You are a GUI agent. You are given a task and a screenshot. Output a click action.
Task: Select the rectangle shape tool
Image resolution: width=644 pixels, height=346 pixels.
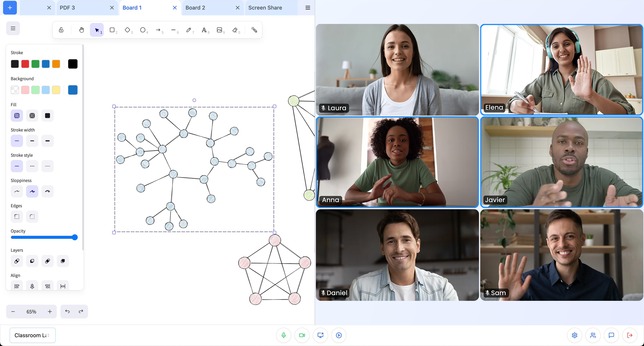point(112,30)
